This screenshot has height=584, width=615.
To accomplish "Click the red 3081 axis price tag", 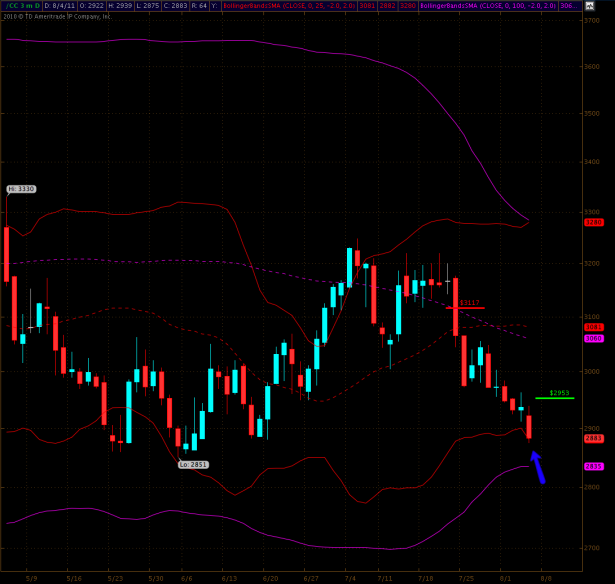I will [x=592, y=327].
